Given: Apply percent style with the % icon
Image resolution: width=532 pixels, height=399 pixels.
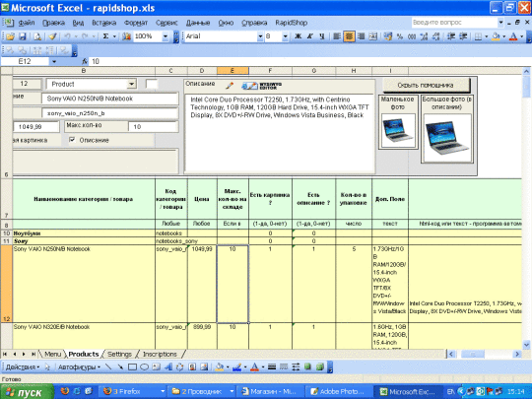Looking at the screenshot, I should [400, 36].
